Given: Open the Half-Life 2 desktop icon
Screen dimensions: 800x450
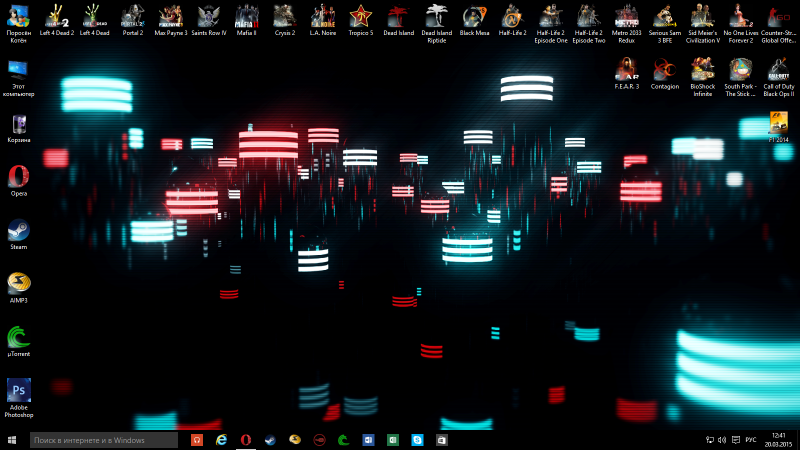Looking at the screenshot, I should 513,20.
